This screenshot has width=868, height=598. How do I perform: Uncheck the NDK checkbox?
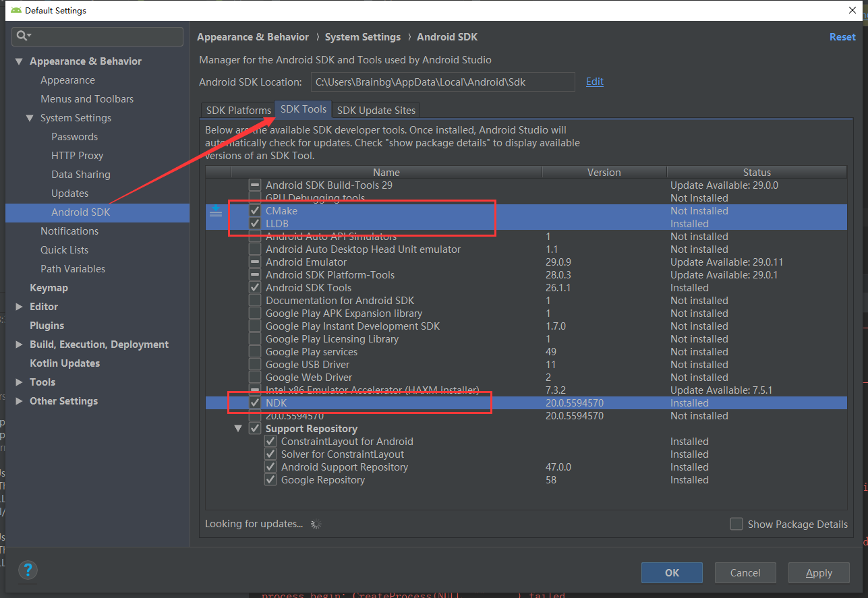tap(255, 403)
